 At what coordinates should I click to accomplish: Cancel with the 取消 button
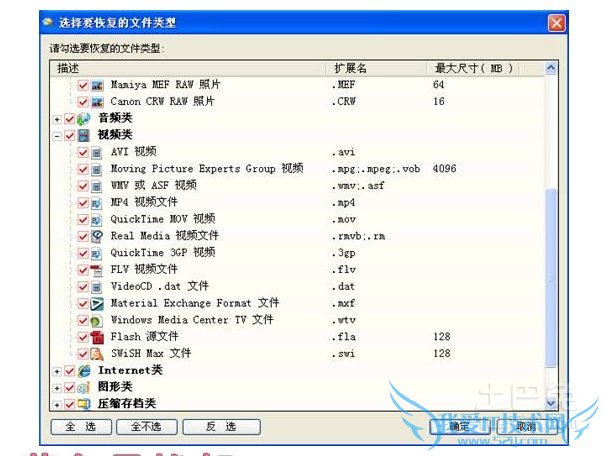[x=527, y=427]
